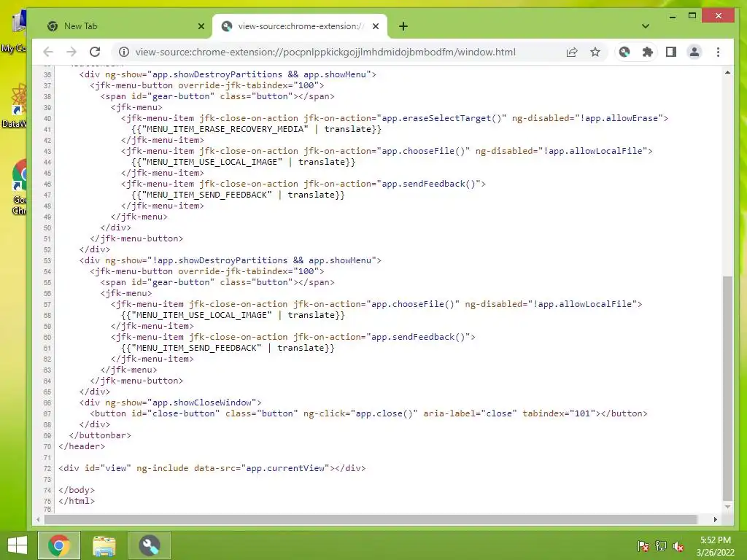Click network tray icon

click(661, 546)
